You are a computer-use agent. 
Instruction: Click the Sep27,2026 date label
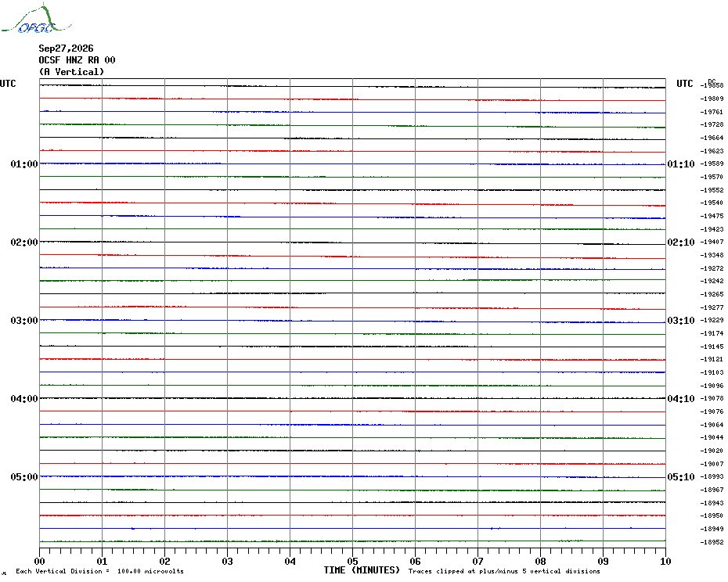point(66,48)
